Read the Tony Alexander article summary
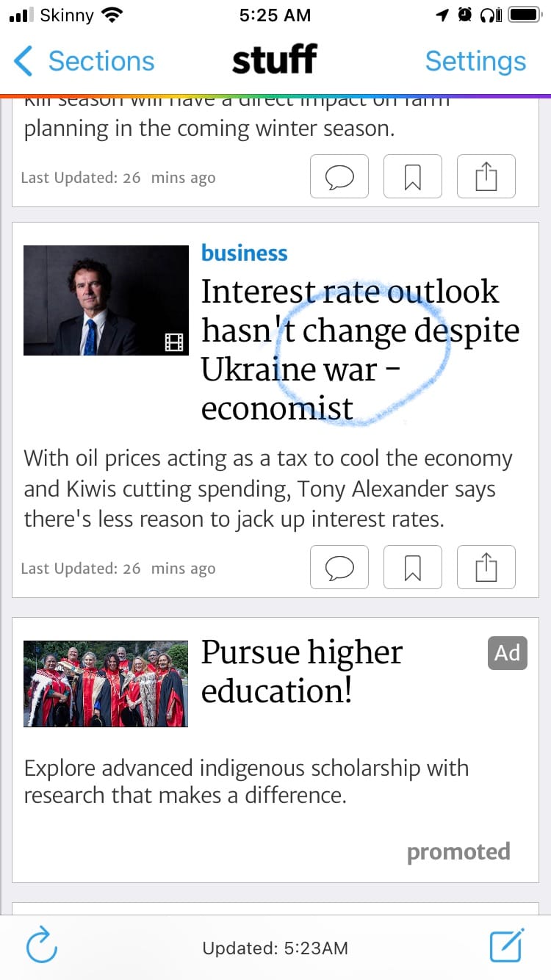The height and width of the screenshot is (980, 551). point(268,489)
